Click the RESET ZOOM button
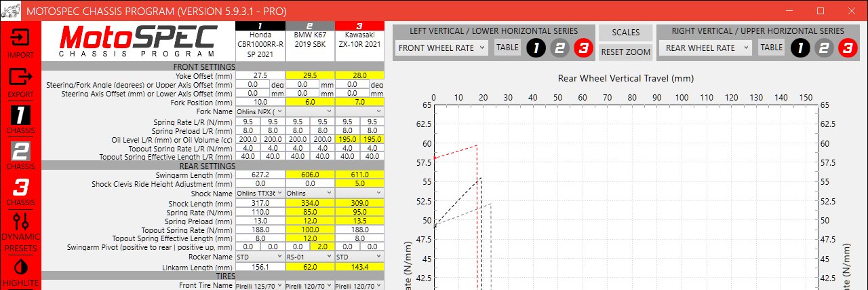 (x=625, y=52)
